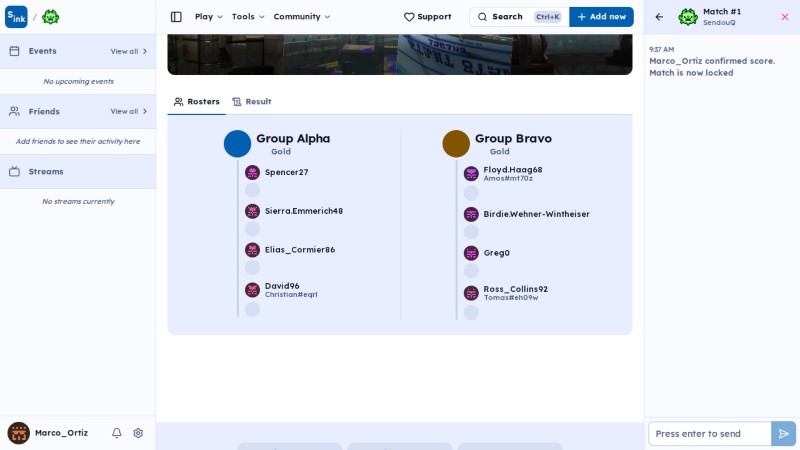Click the blue Group Alpha color circle
800x450 pixels.
(237, 143)
